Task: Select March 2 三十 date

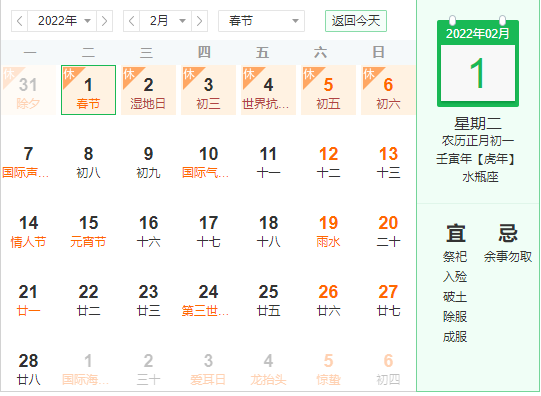Action: click(148, 369)
